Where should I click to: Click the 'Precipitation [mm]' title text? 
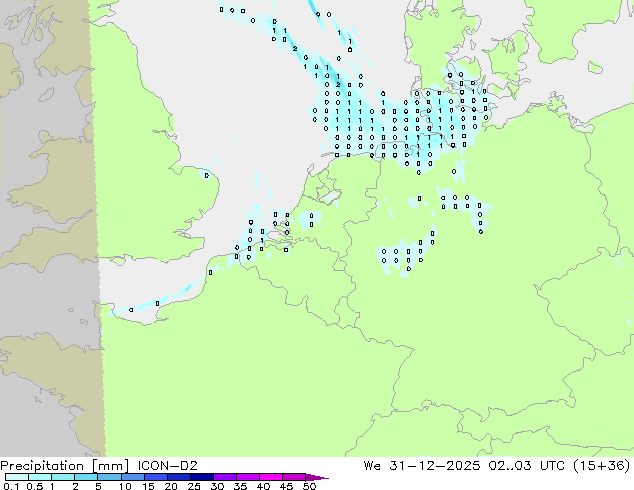[x=65, y=466]
